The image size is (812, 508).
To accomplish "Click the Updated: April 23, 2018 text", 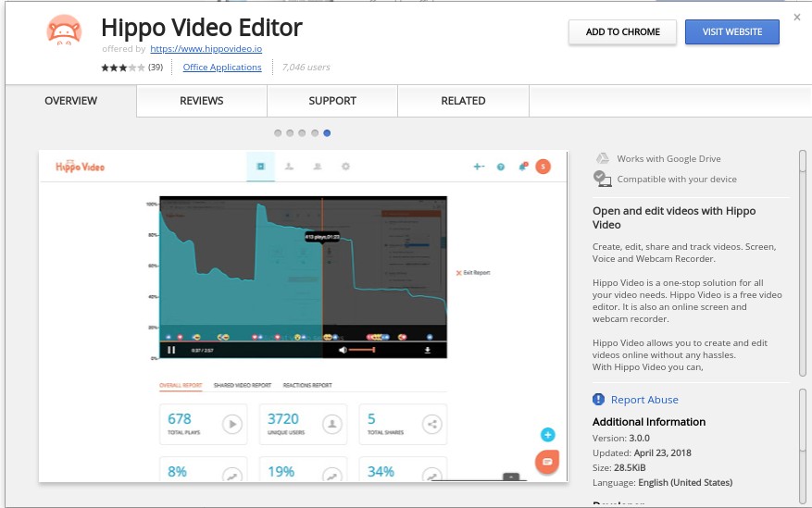I will pyautogui.click(x=642, y=453).
